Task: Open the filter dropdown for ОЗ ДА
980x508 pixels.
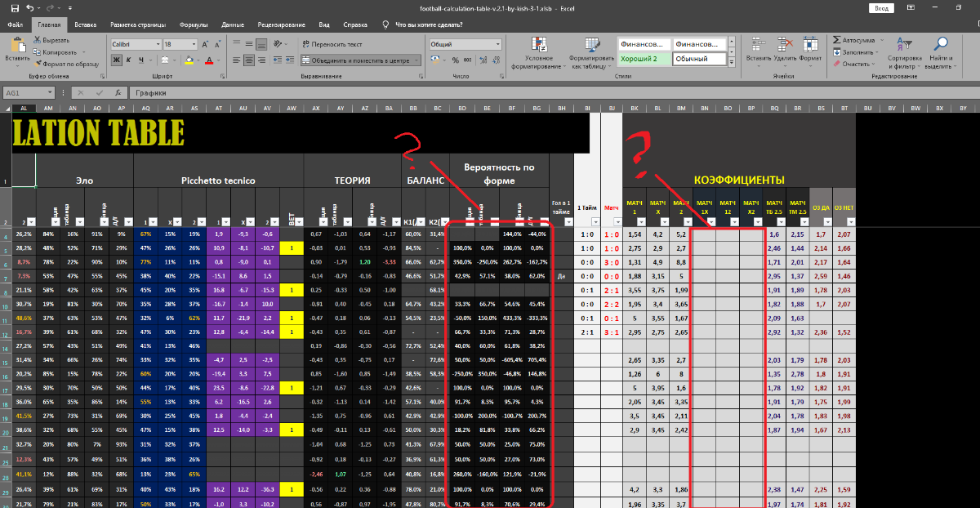Action: click(826, 221)
